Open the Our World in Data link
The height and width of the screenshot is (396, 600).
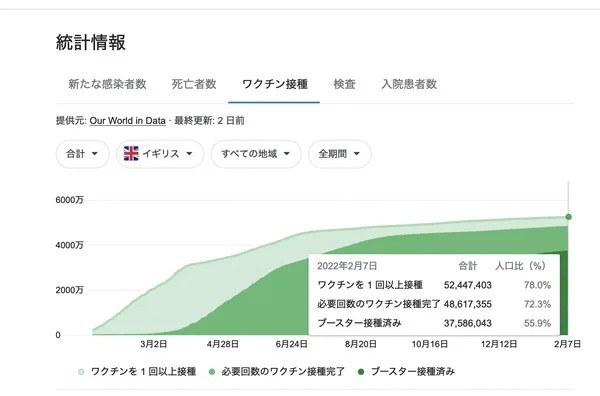tap(127, 121)
